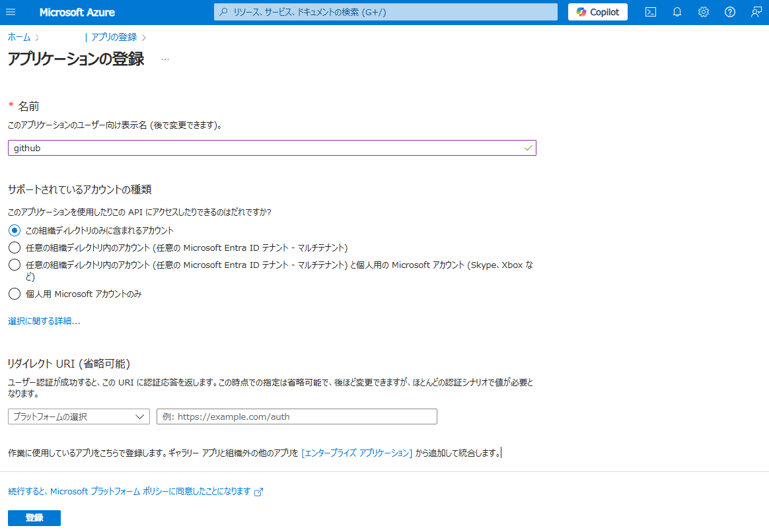Open Copilot from the top bar
Screen dimensions: 769x532
(597, 12)
